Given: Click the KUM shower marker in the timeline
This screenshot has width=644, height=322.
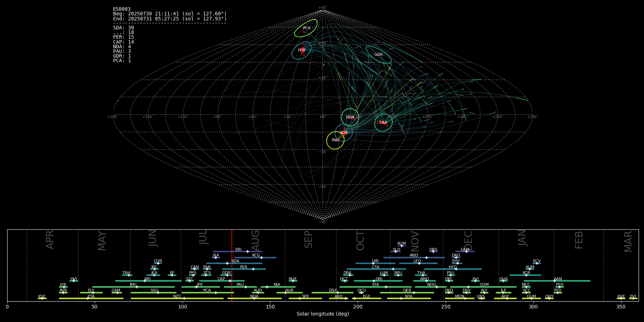Looking at the screenshot, I should coord(402,246).
